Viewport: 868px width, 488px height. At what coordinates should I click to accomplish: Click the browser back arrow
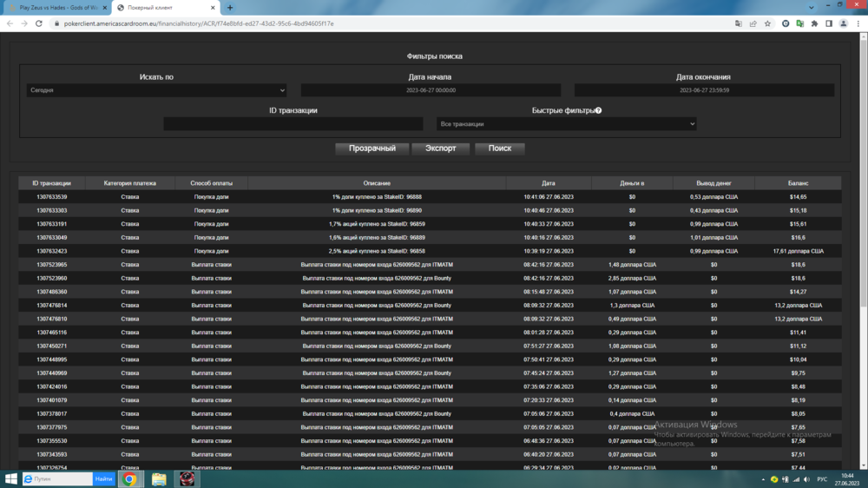coord(10,23)
